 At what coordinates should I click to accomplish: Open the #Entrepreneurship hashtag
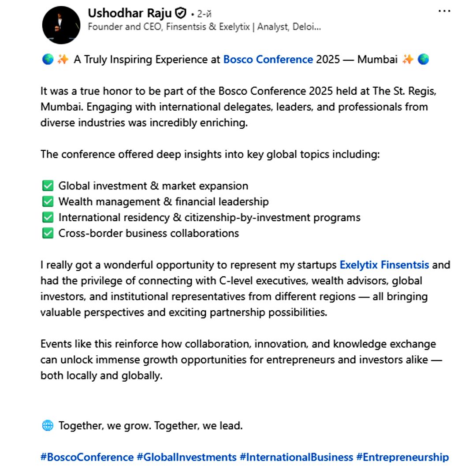(x=402, y=457)
